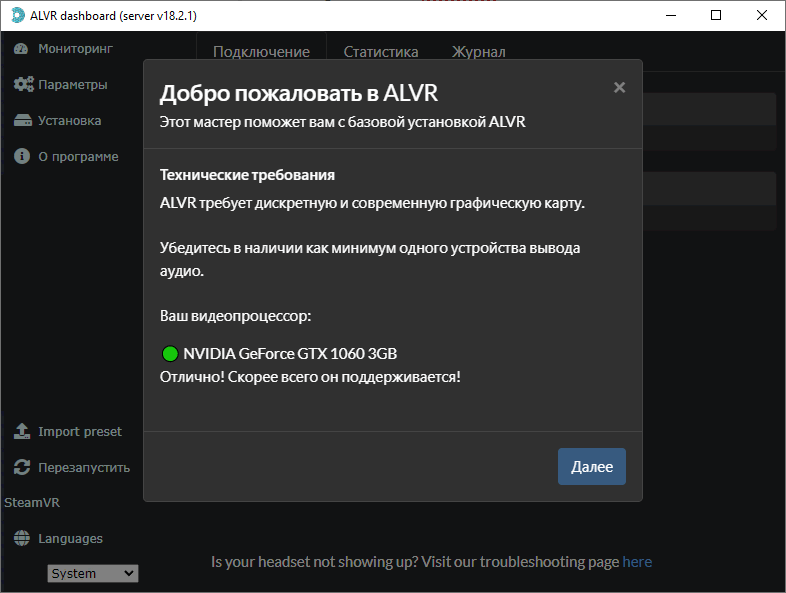
Task: Click the ALVR logo in title bar
Action: [18, 15]
